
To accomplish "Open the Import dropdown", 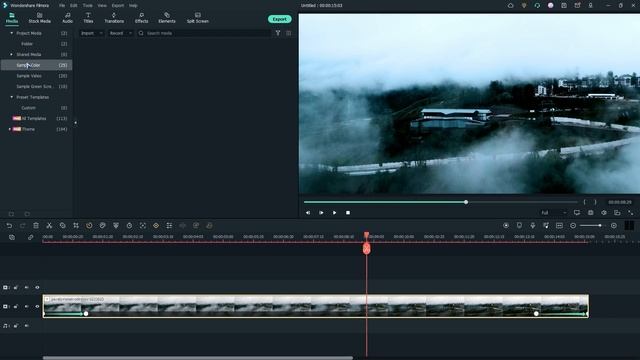I will 91,33.
